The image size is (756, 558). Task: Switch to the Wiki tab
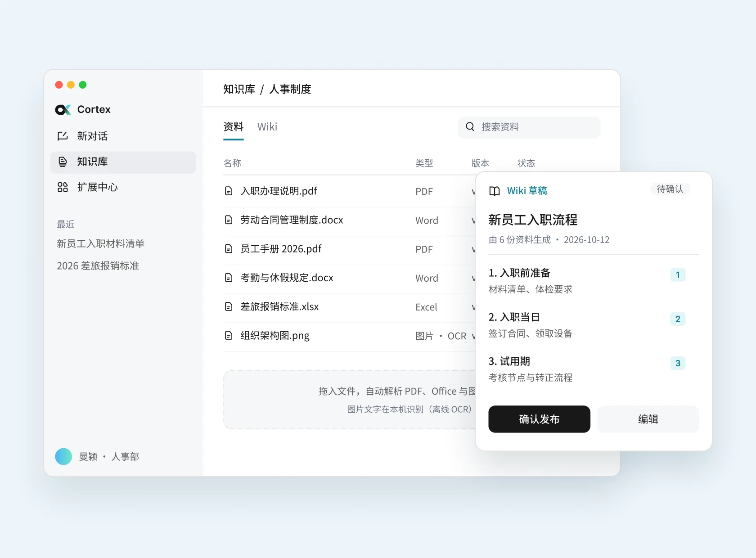point(267,127)
